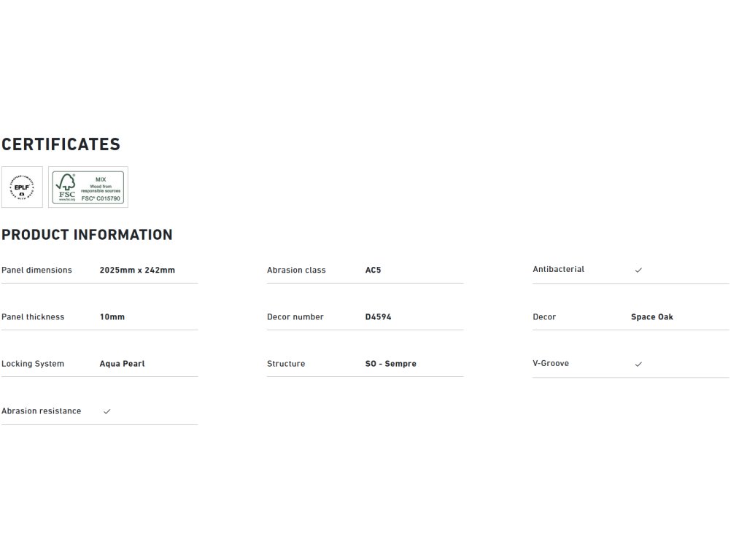Screen dimensions: 747x560
Task: Click the decor number D4594
Action: click(x=378, y=317)
